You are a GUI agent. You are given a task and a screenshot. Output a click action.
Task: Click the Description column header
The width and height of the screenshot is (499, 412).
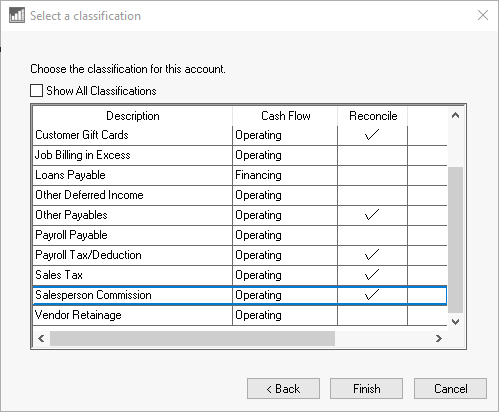click(133, 116)
